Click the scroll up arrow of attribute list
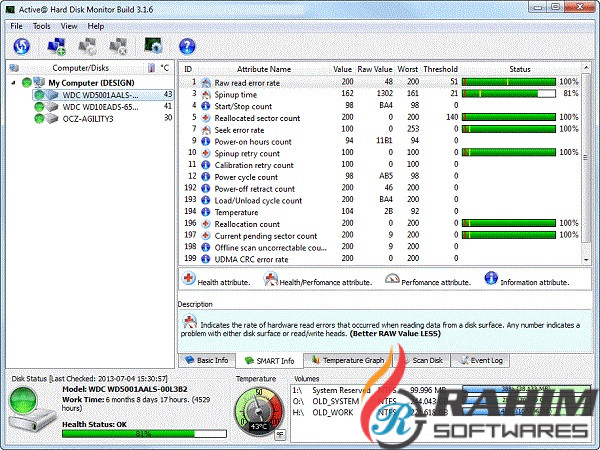The width and height of the screenshot is (600, 450). [x=586, y=68]
